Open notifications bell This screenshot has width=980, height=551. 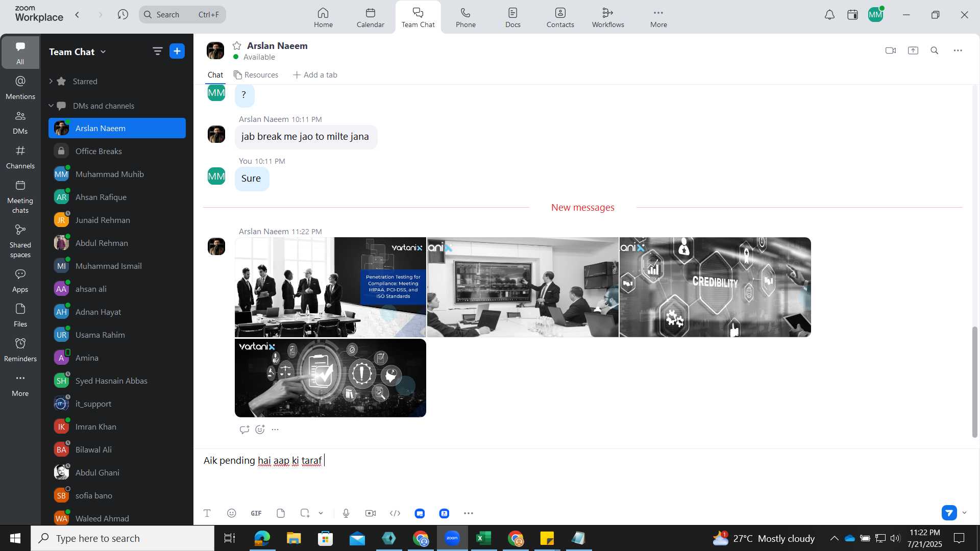pyautogui.click(x=830, y=15)
